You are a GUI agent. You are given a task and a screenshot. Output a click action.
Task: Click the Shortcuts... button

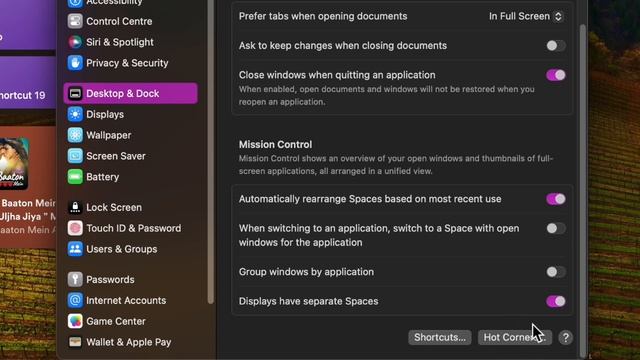[440, 338]
